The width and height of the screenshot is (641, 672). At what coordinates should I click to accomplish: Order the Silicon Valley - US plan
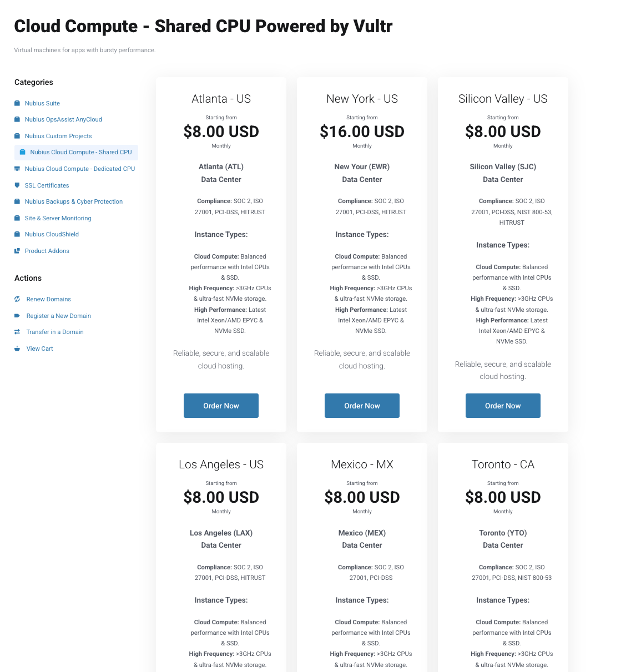[x=503, y=406]
